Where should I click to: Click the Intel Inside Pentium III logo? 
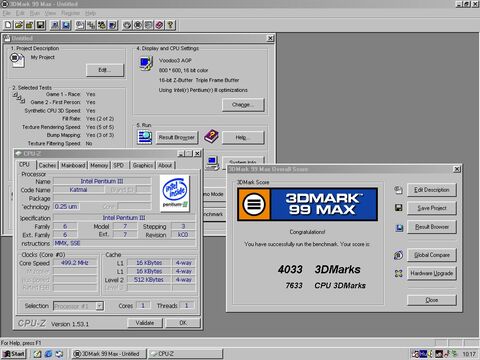pos(175,194)
